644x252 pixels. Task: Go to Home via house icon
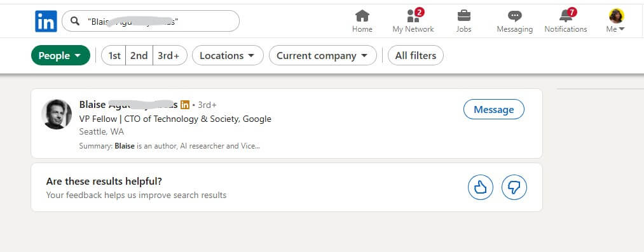pyautogui.click(x=362, y=16)
